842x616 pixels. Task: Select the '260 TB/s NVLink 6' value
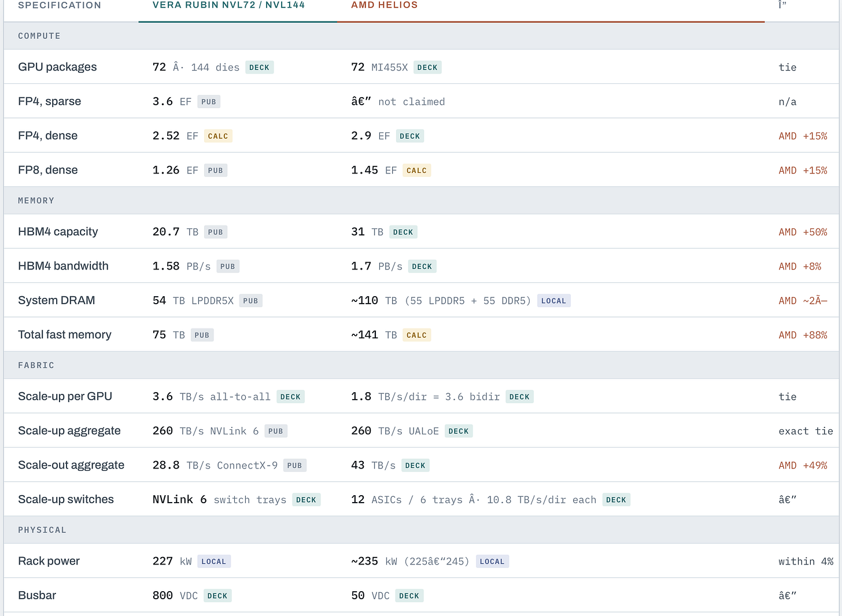pos(205,431)
